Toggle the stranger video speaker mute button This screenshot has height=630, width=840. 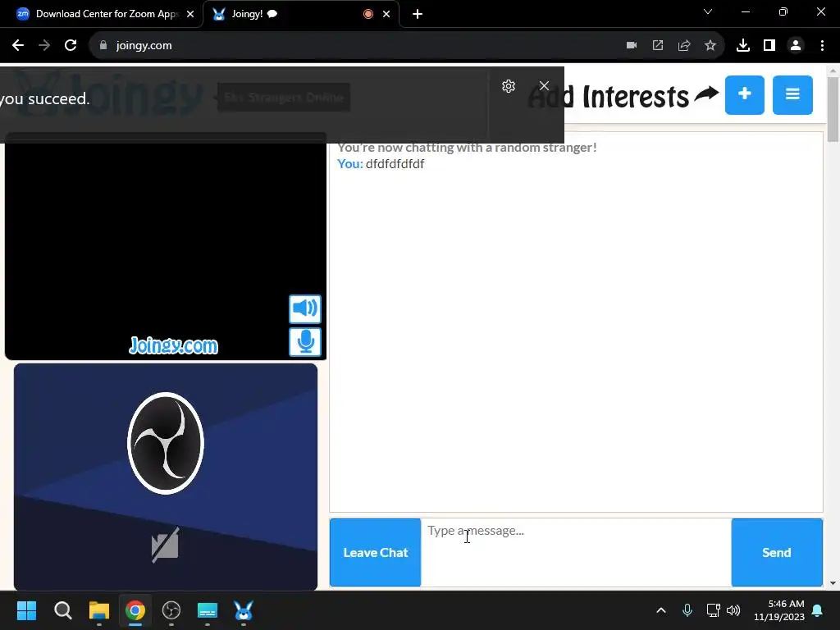(x=305, y=308)
